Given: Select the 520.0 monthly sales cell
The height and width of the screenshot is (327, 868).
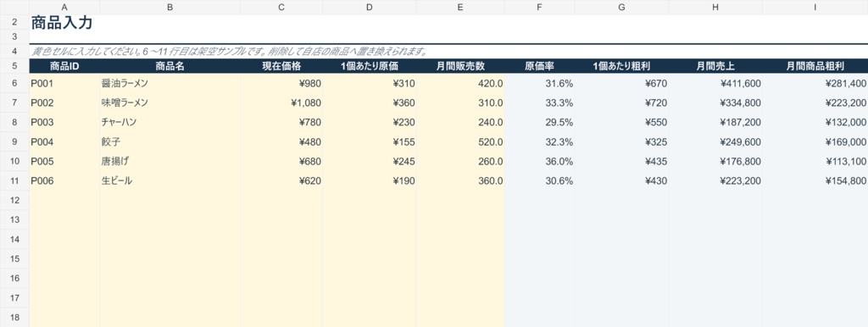Looking at the screenshot, I should [460, 141].
